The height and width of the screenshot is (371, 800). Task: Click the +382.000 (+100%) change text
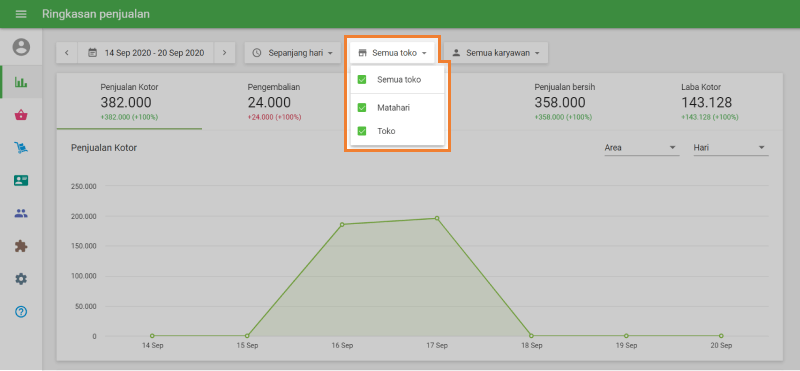click(x=129, y=117)
